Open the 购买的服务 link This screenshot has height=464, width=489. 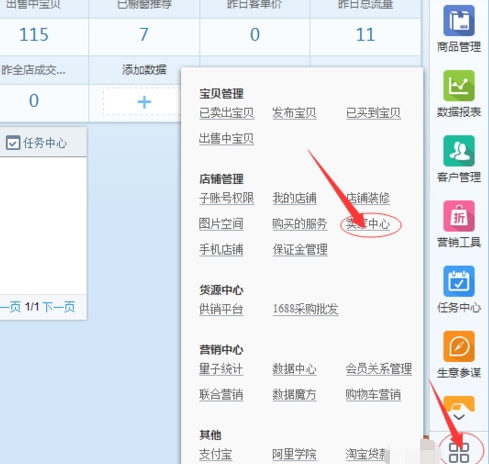pyautogui.click(x=300, y=224)
